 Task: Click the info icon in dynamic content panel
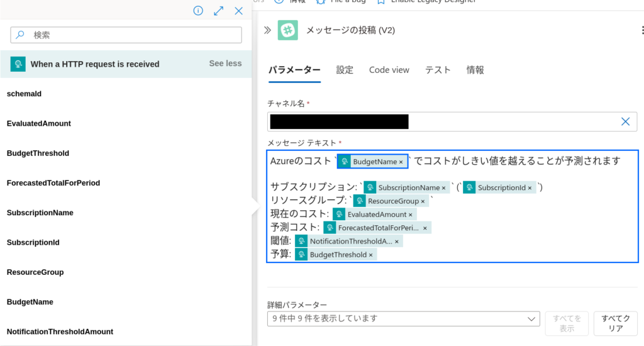tap(198, 11)
